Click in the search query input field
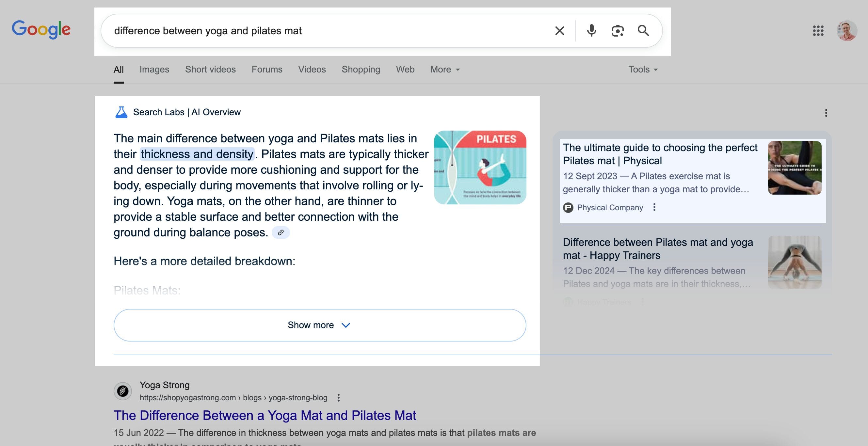This screenshot has width=868, height=446. (x=330, y=31)
